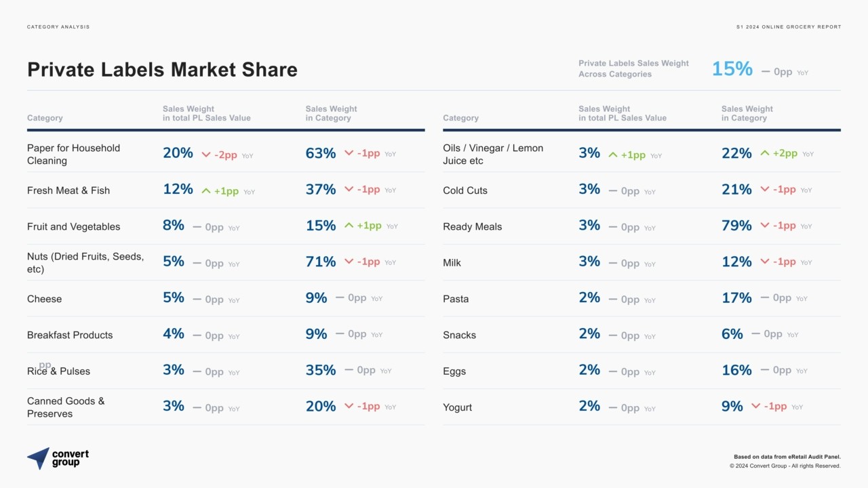This screenshot has width=868, height=488.
Task: Click the Milk category row label
Action: click(452, 263)
